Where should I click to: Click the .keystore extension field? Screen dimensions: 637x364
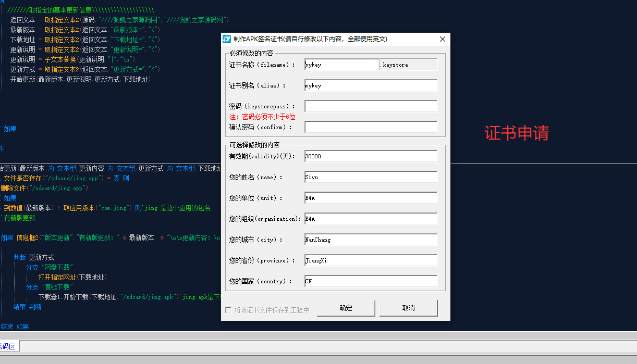(408, 65)
